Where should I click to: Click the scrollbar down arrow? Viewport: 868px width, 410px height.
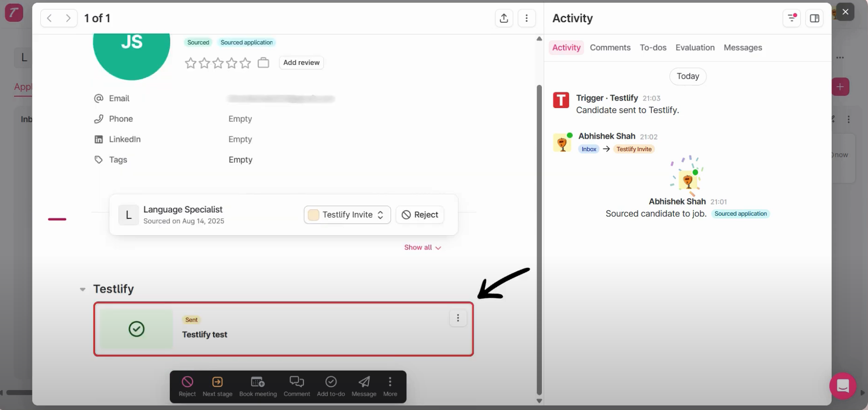(x=539, y=401)
